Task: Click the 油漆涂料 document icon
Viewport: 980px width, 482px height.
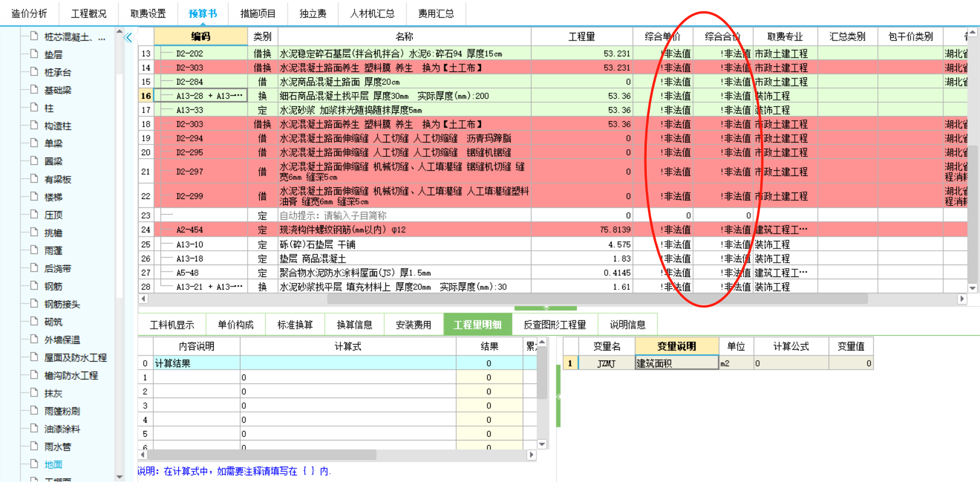Action: (x=34, y=429)
